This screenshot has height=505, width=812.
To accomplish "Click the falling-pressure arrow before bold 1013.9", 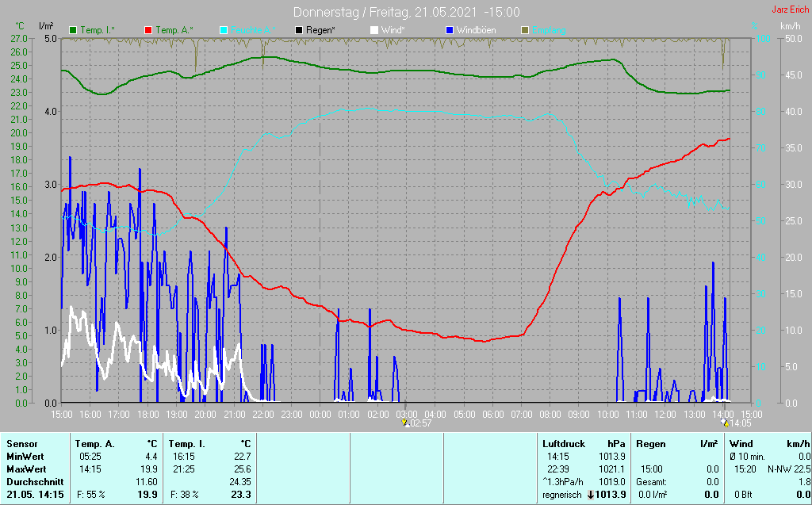I will tap(590, 495).
